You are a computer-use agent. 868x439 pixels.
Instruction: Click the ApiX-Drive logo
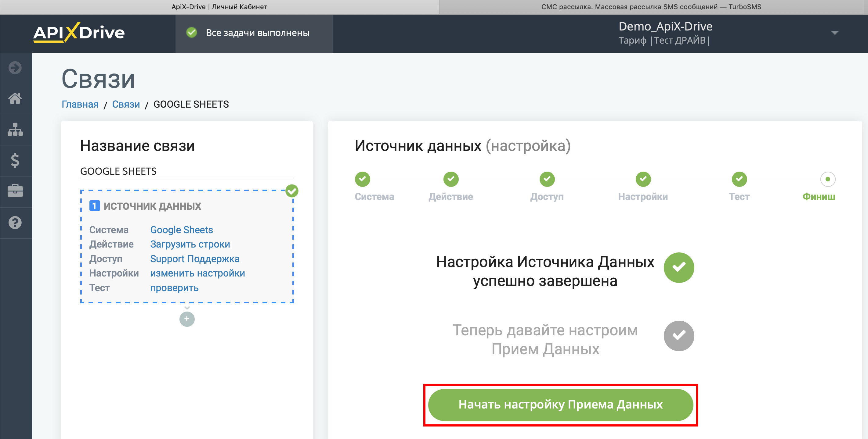click(x=79, y=33)
